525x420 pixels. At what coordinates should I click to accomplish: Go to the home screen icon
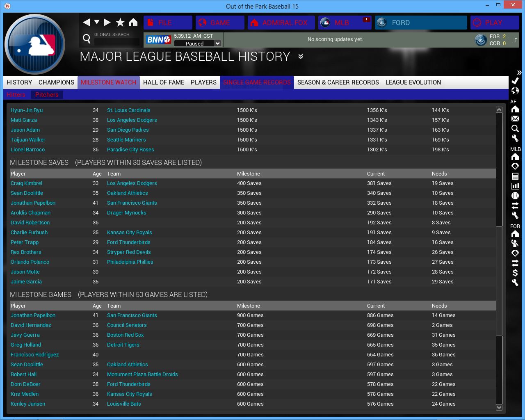(x=133, y=23)
